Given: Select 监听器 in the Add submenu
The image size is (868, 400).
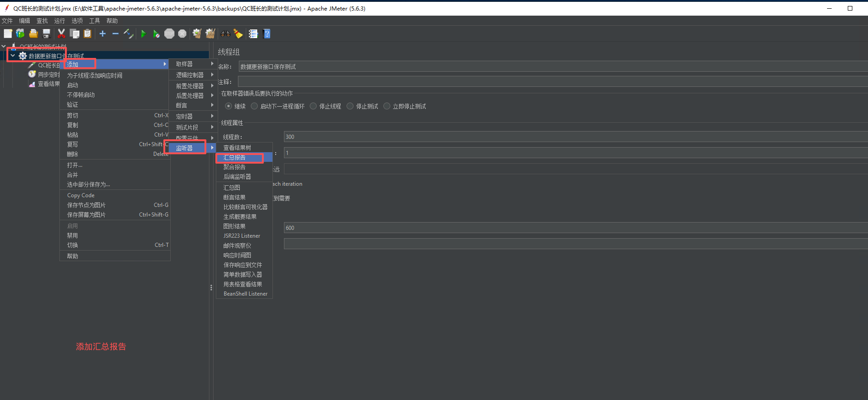Looking at the screenshot, I should tap(192, 148).
